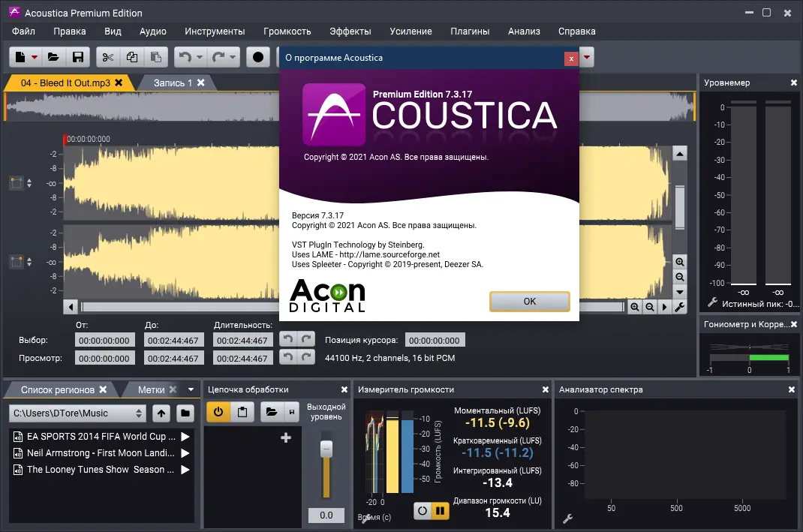The image size is (803, 532).
Task: Click the Paste icon in the toolbar
Action: coord(158,56)
